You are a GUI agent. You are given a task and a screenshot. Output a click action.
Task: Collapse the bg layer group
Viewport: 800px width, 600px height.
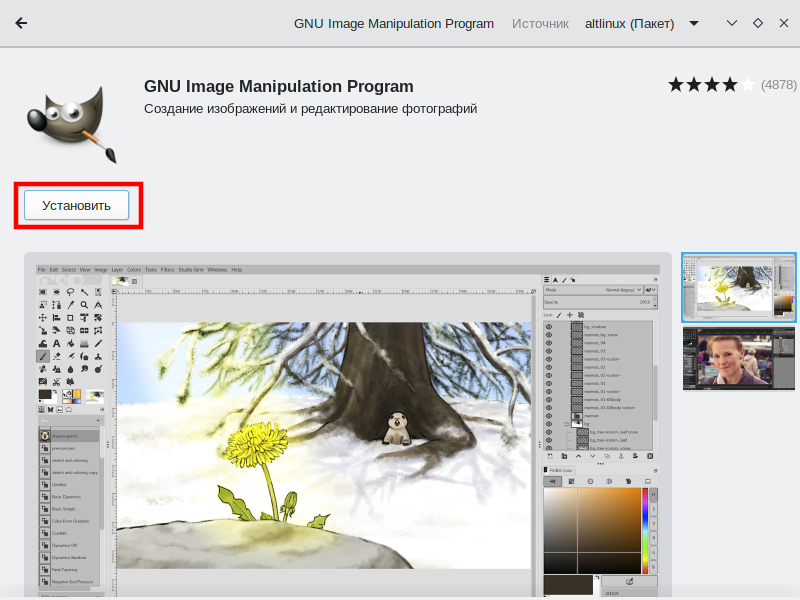[x=567, y=423]
